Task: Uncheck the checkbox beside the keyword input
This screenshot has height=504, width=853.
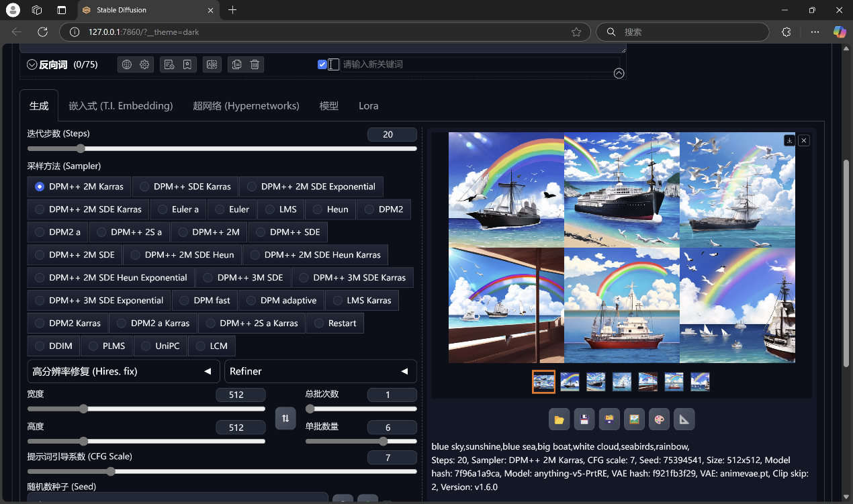Action: click(x=322, y=64)
